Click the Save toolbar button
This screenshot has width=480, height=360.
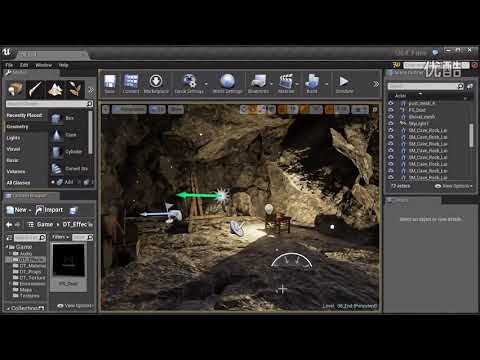110,84
